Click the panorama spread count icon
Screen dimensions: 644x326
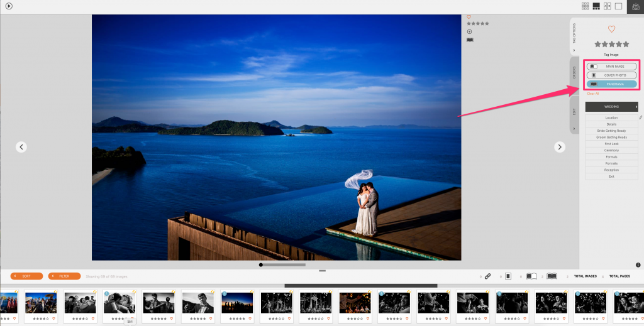pos(552,276)
